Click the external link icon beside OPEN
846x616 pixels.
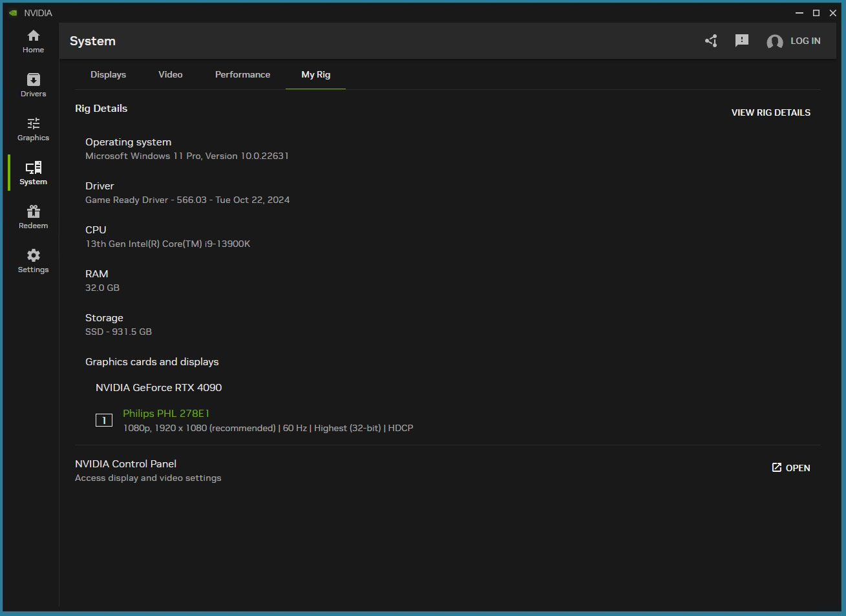click(x=777, y=467)
